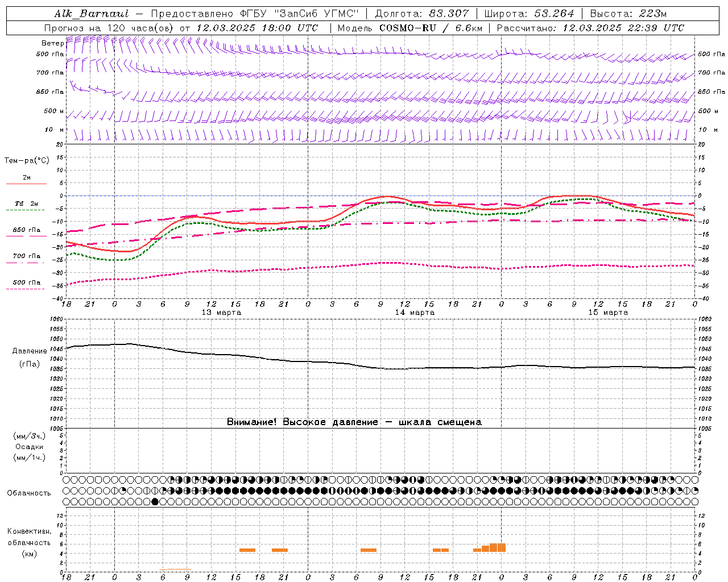The width and height of the screenshot is (728, 582).
Task: Click the 'Рассчитано: 12.03.2025 22:39 UTC' timestamp
Action: point(590,28)
